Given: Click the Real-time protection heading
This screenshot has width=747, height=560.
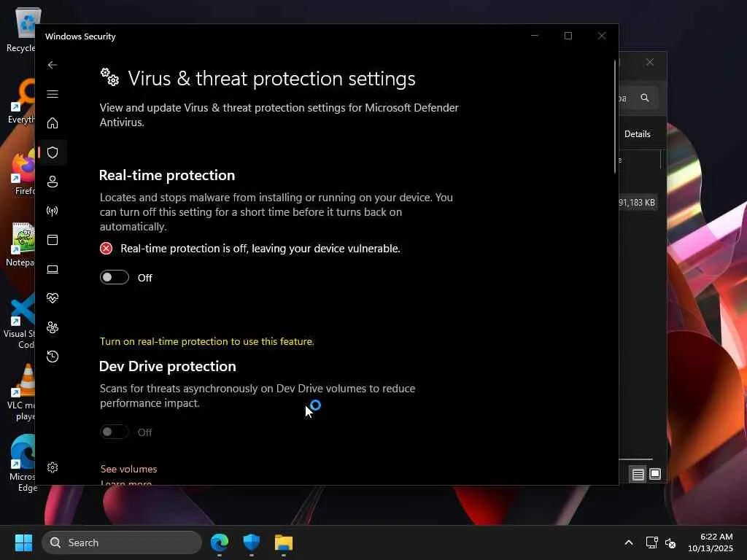Looking at the screenshot, I should coord(167,175).
